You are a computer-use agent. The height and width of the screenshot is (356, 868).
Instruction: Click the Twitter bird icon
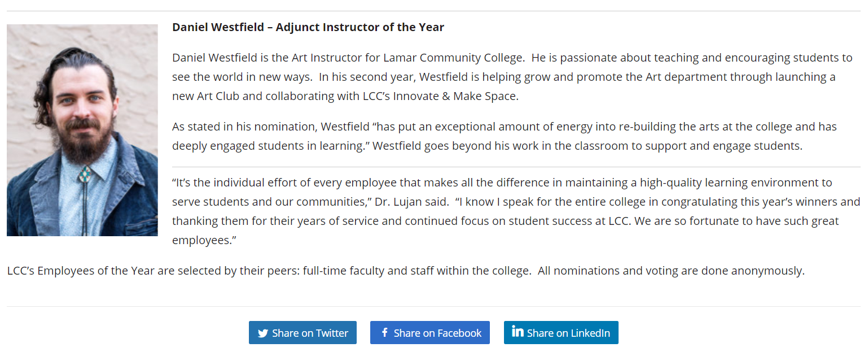263,333
